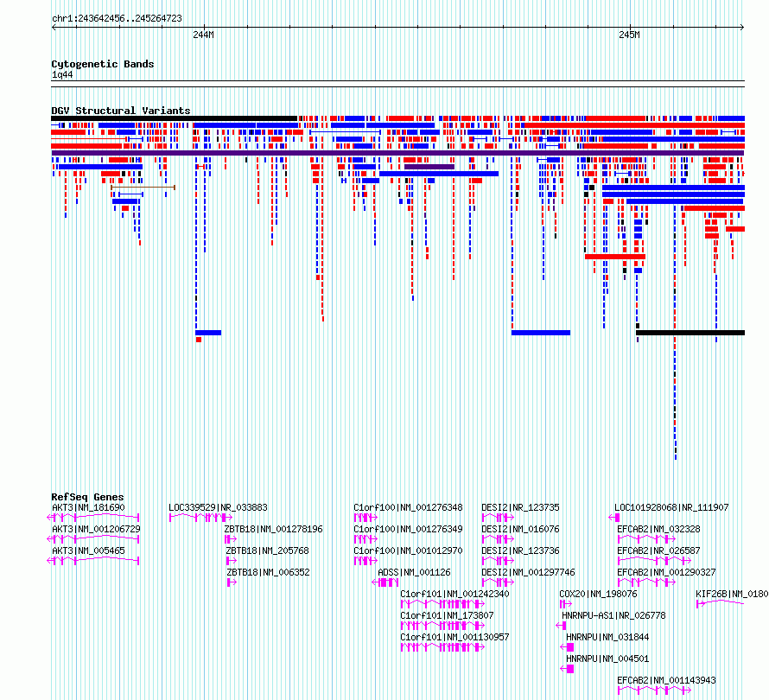Open EFCAB2|NM_001290327 transcript label

[x=666, y=572]
